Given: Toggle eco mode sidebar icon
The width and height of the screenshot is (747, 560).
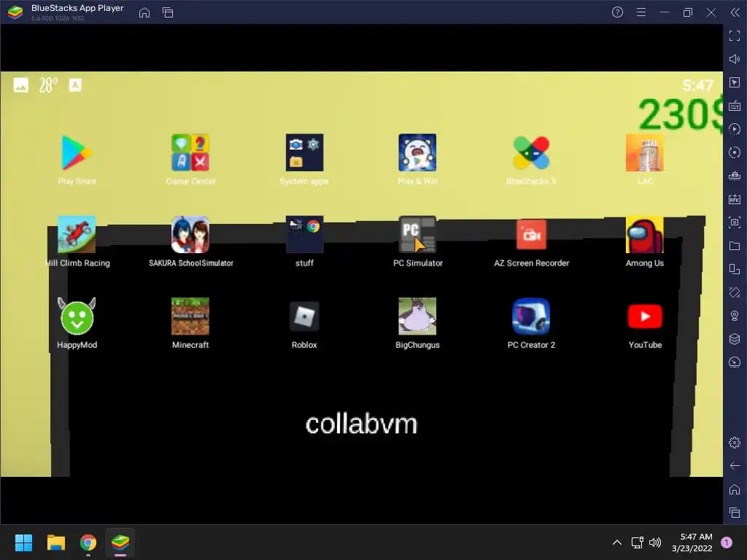Looking at the screenshot, I should click(x=735, y=362).
